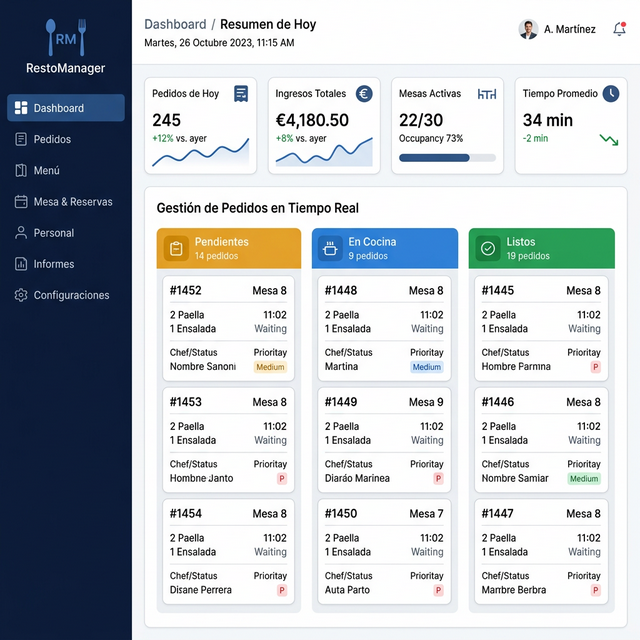Open A. Martínez profile avatar
This screenshot has width=640, height=640.
[528, 30]
